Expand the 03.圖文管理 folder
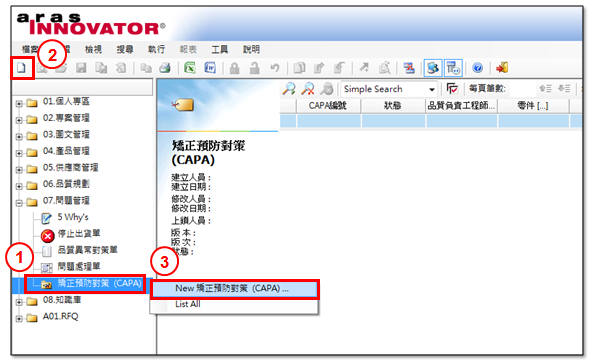This screenshot has width=593, height=364. (19, 137)
